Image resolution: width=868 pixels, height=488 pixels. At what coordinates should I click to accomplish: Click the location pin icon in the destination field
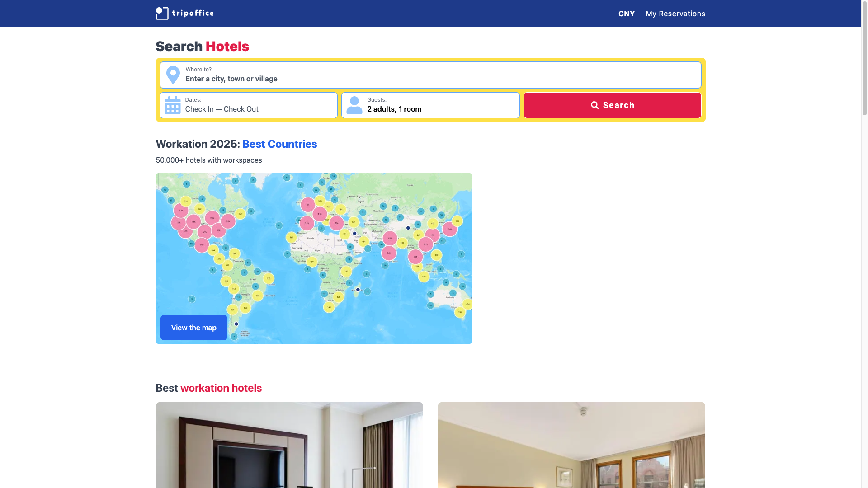pos(173,75)
